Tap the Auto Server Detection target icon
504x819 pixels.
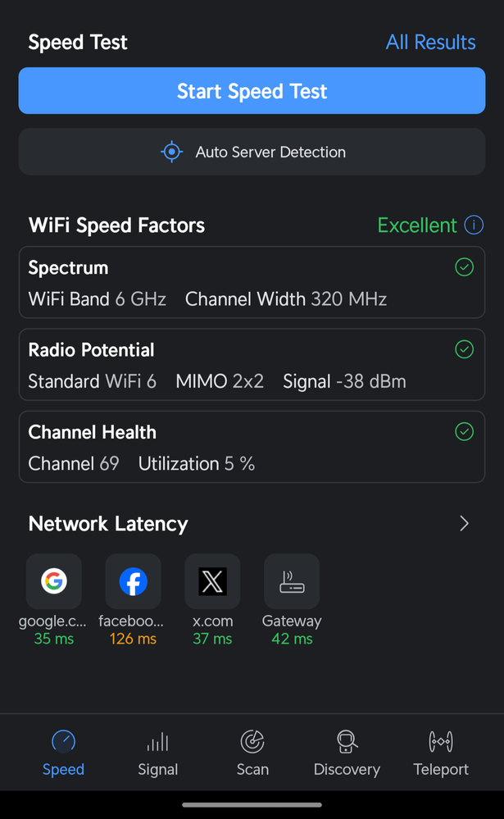click(171, 152)
